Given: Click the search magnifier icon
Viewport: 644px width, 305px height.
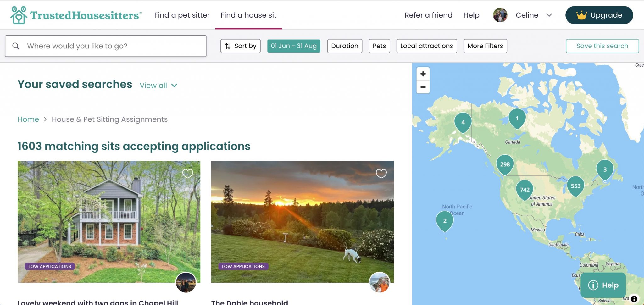Looking at the screenshot, I should click(16, 46).
